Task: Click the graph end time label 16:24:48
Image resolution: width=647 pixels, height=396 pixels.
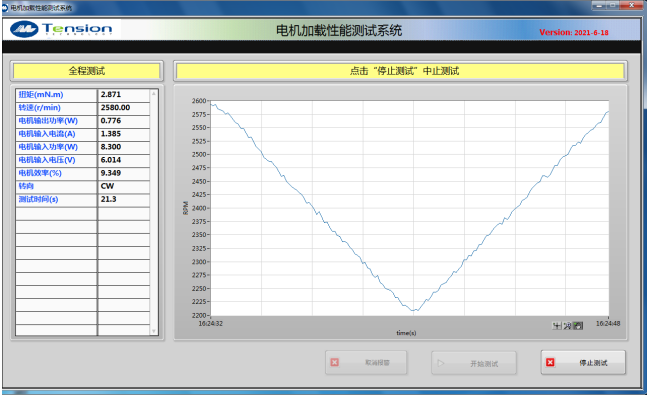Action: [608, 324]
